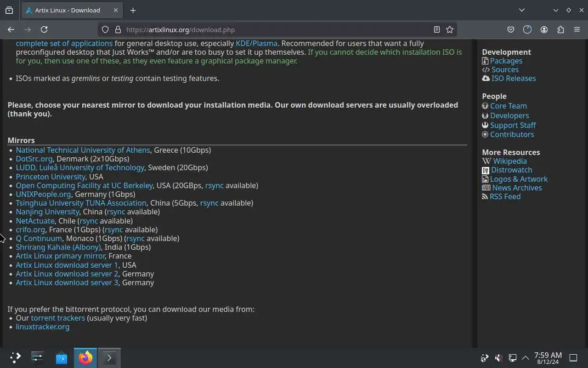The width and height of the screenshot is (588, 368).
Task: Open the Core Team link
Action: [508, 106]
